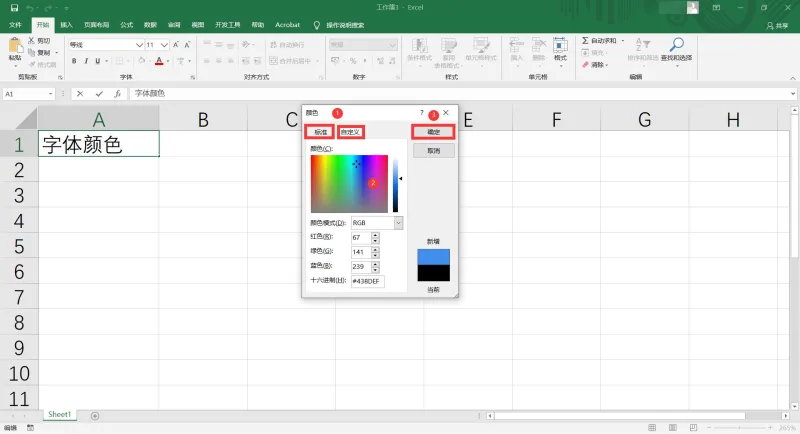Viewport: 800px width, 434px height.
Task: Switch to the 标准 tab in color dialog
Action: pos(320,132)
